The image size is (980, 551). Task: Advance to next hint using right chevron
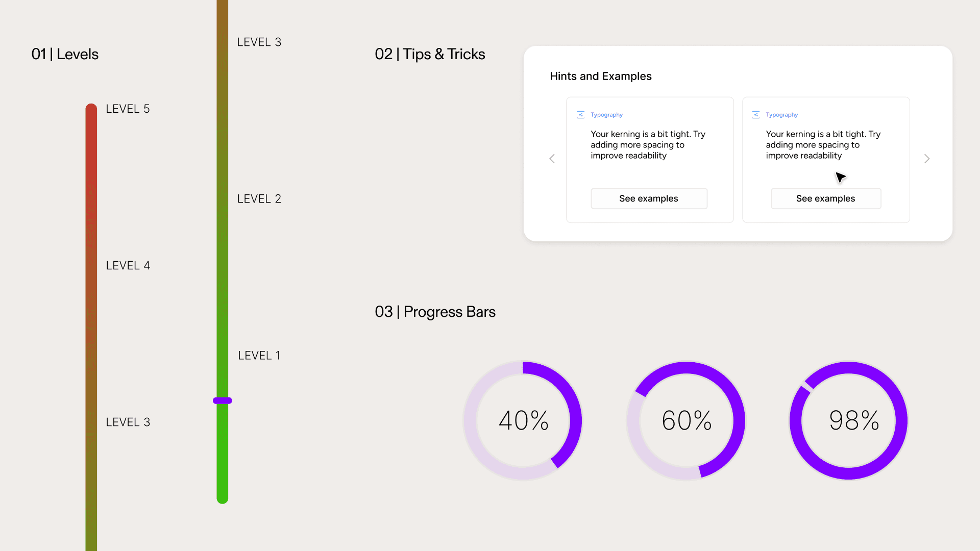pyautogui.click(x=927, y=159)
